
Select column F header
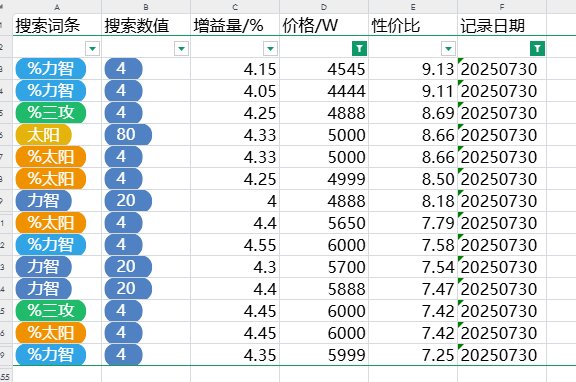(x=502, y=7)
